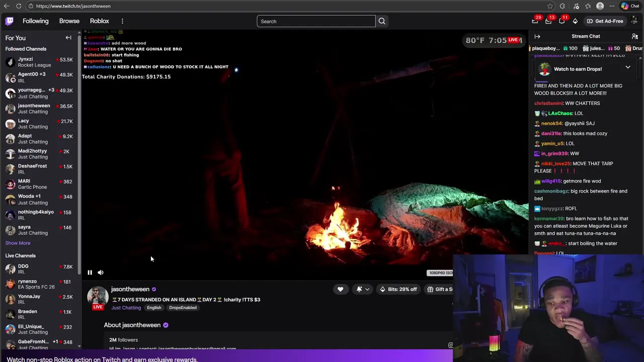Screen dimensions: 644x362
Task: Focus the Search input field
Action: (316, 21)
